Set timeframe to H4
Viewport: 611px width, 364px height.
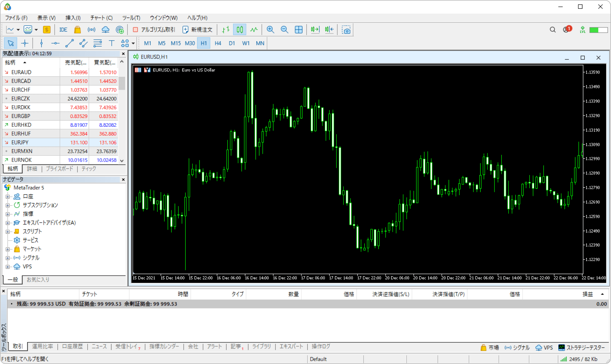(218, 43)
